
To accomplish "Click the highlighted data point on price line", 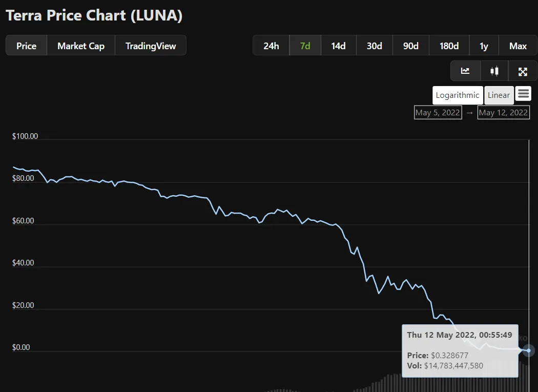I will point(529,350).
